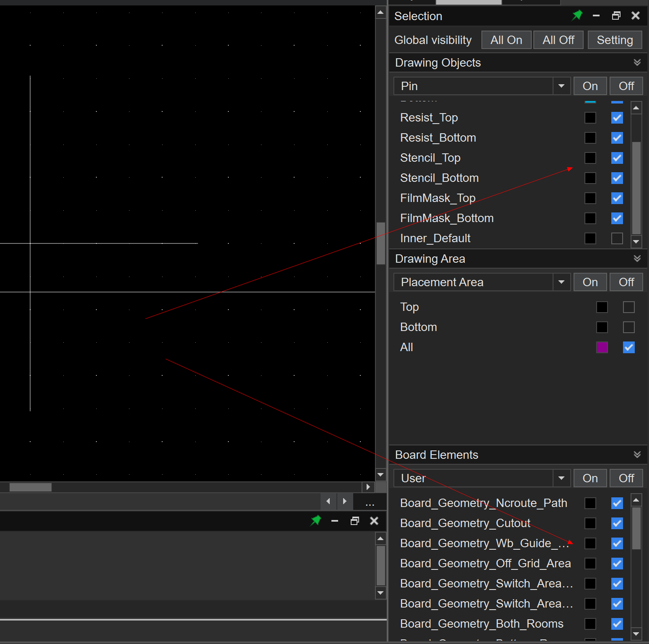The width and height of the screenshot is (649, 644).
Task: Click the Setting button
Action: pyautogui.click(x=614, y=40)
